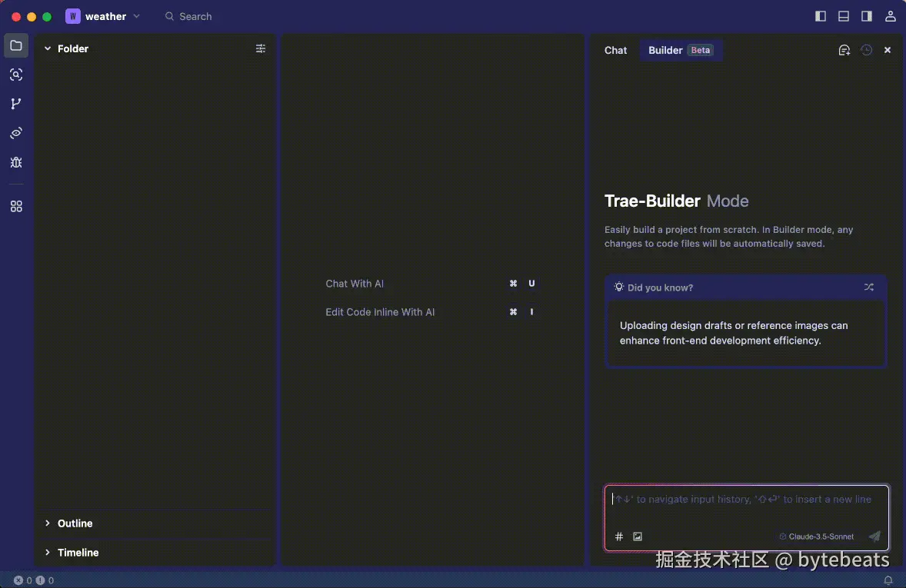Toggle the right AI sidebar layout icon
This screenshot has width=906, height=588.
click(x=867, y=16)
